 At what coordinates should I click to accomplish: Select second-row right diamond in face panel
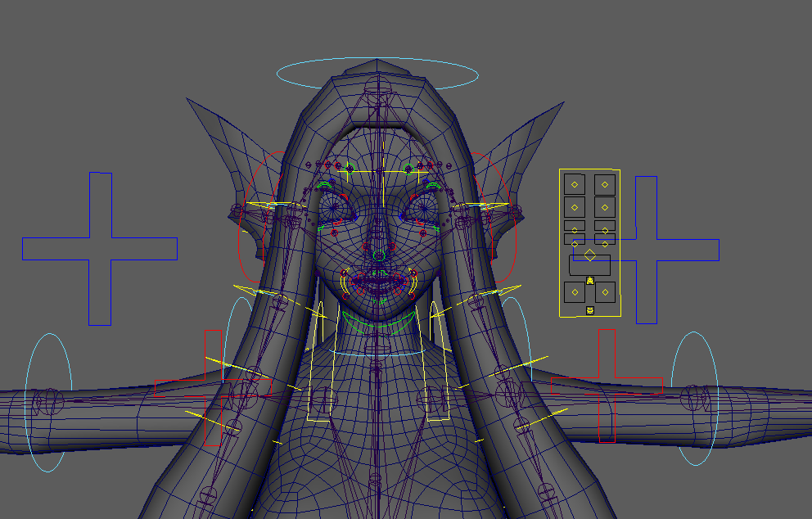pos(605,206)
